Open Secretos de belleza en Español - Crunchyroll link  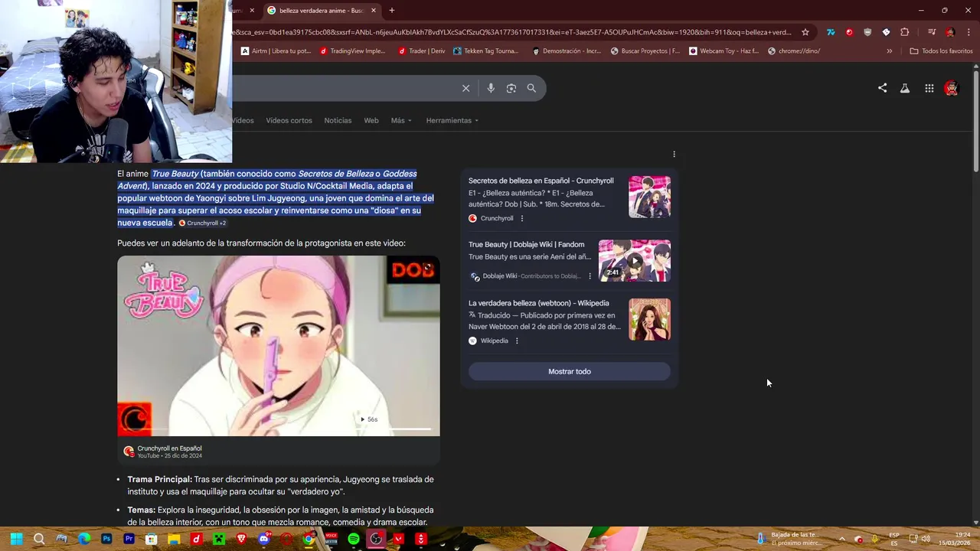coord(541,181)
